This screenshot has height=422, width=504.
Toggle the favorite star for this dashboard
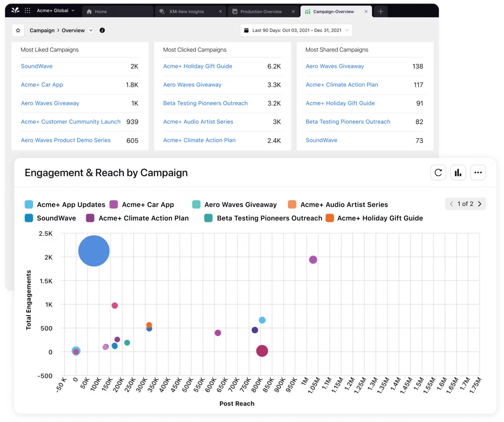pyautogui.click(x=18, y=30)
